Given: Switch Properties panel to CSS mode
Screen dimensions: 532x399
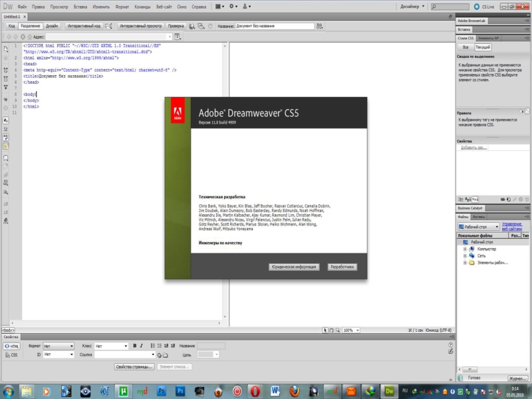Looking at the screenshot, I should [11, 355].
